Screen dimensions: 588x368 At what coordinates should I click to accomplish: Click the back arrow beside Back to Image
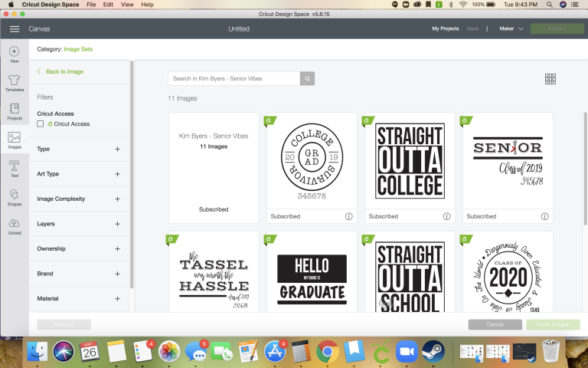pos(39,71)
